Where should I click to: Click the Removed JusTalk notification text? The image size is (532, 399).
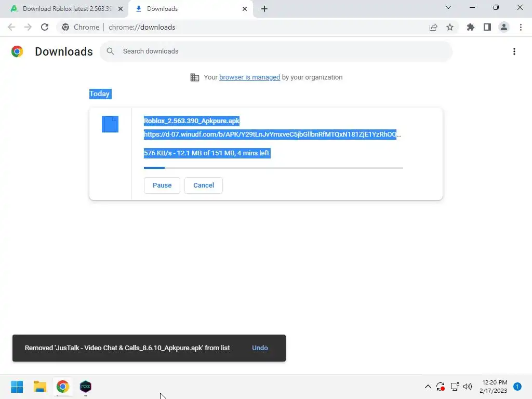[x=127, y=348]
